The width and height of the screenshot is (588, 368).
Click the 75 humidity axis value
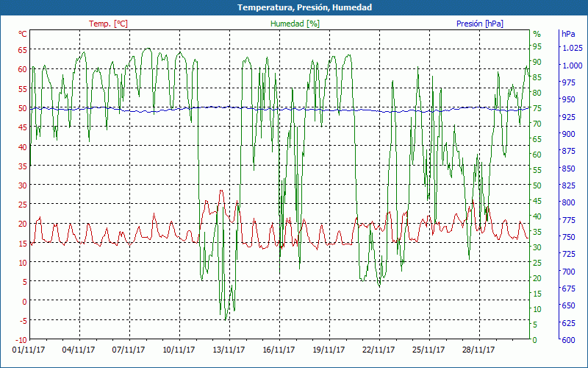(x=537, y=108)
